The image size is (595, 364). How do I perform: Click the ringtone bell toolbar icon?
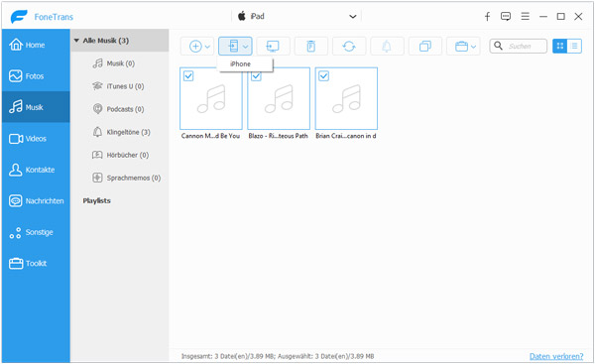[387, 47]
